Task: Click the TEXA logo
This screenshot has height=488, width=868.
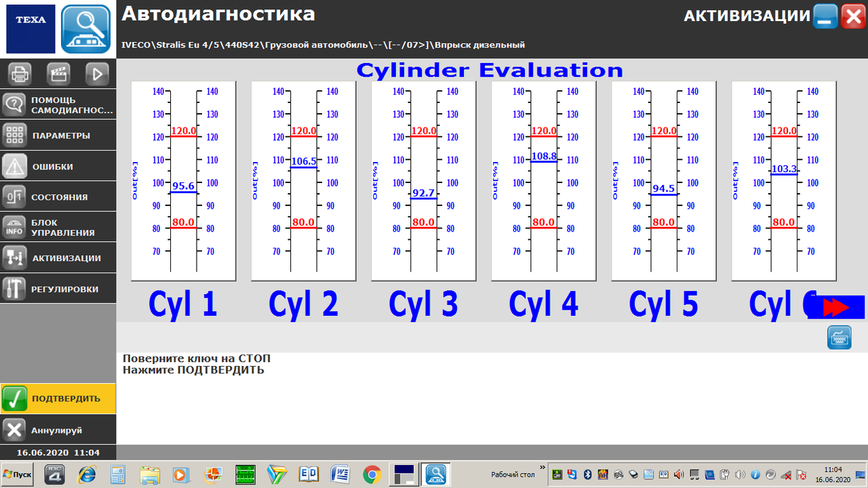Action: coord(31,29)
